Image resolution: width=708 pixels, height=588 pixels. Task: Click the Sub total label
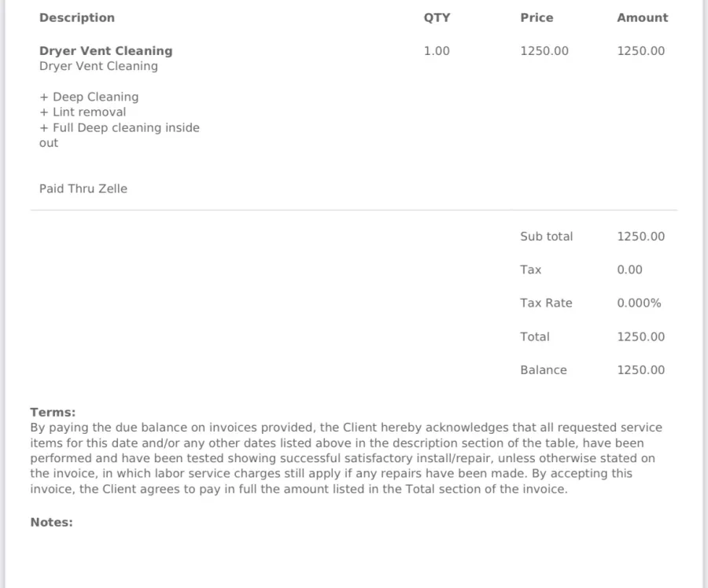[546, 237]
